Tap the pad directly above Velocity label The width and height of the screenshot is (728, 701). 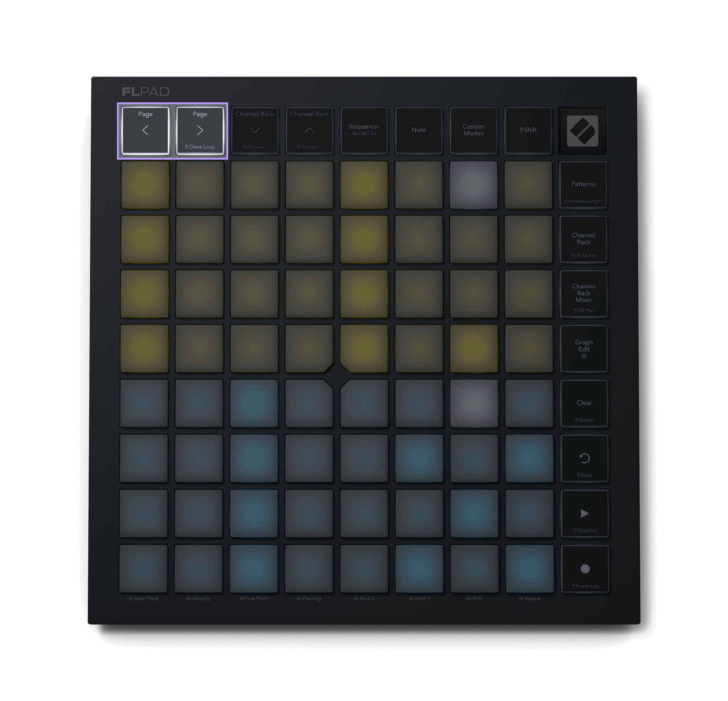(x=198, y=569)
